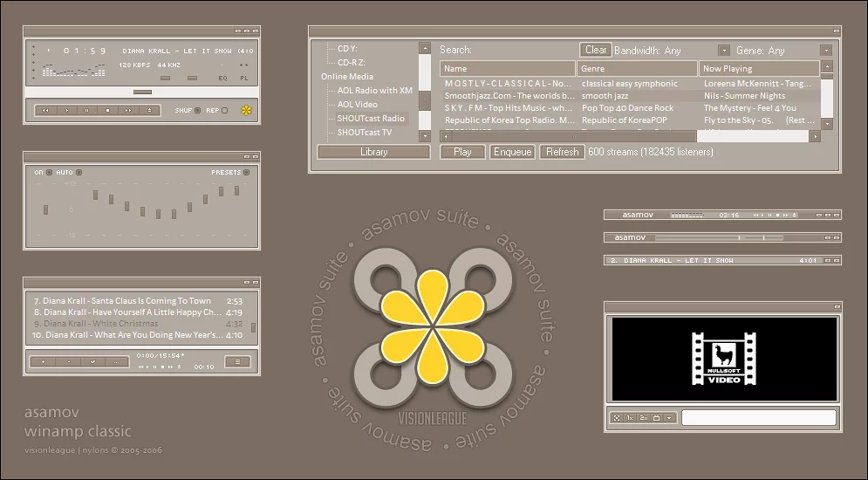Viewport: 868px width, 480px height.
Task: Toggle video fullscreen icon
Action: (x=616, y=418)
